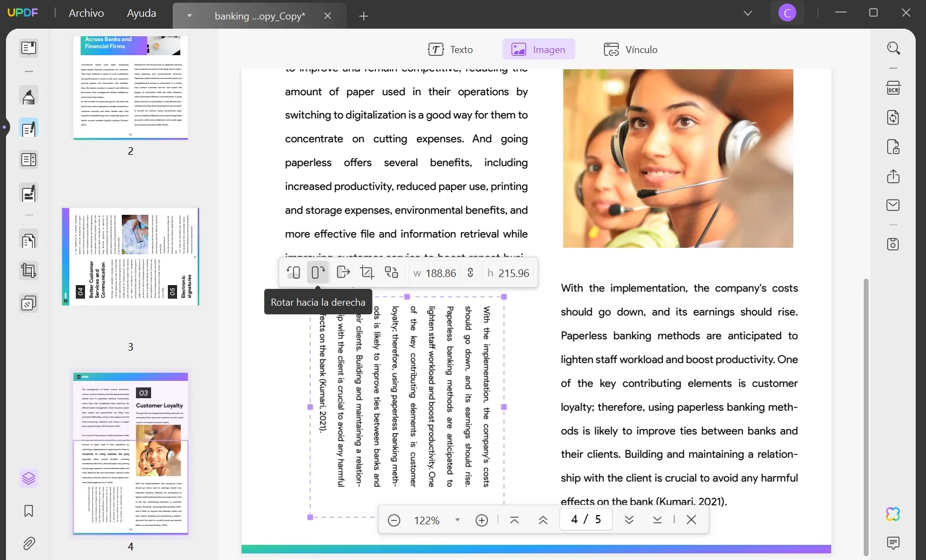The image size is (926, 560).
Task: Run OCR text recognition
Action: click(x=894, y=88)
